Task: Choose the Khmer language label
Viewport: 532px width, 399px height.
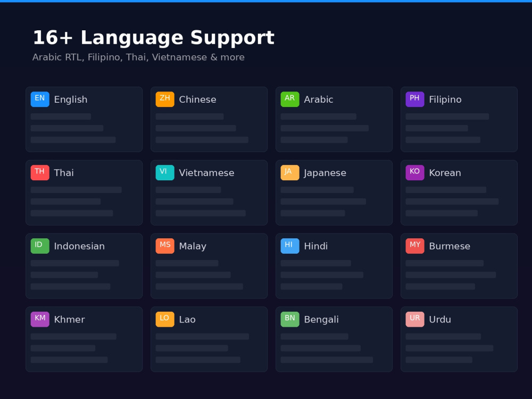Action: pos(69,320)
